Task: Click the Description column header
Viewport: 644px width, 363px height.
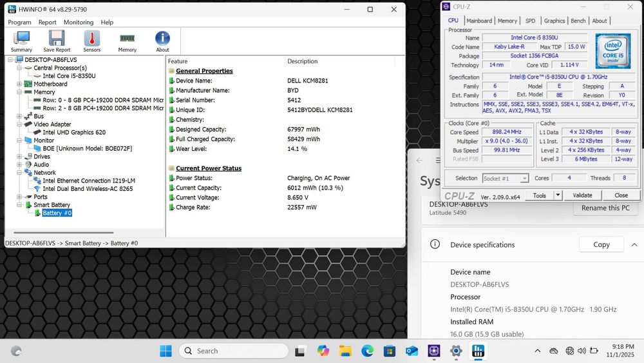Action: click(302, 61)
